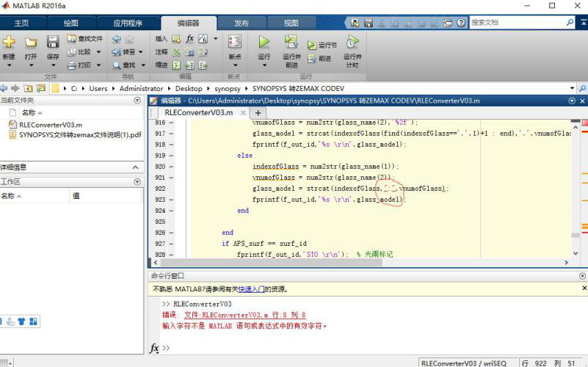Open the Breakpoints (断点) dropdown arrow

pos(235,65)
